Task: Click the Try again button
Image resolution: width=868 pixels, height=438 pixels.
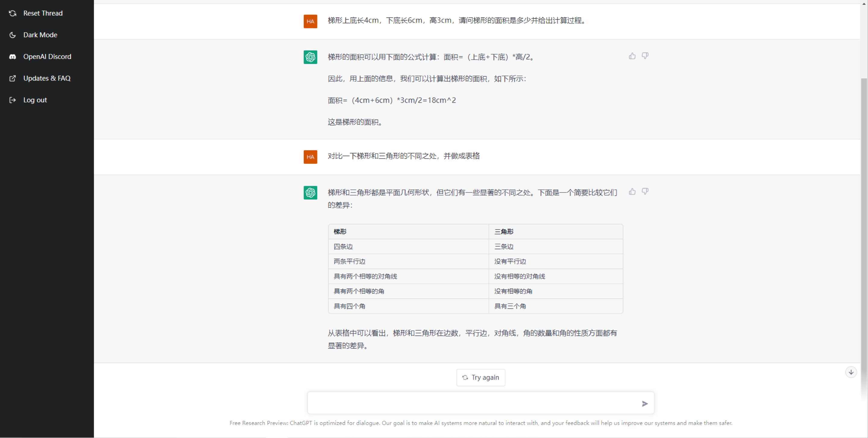Action: click(x=481, y=378)
